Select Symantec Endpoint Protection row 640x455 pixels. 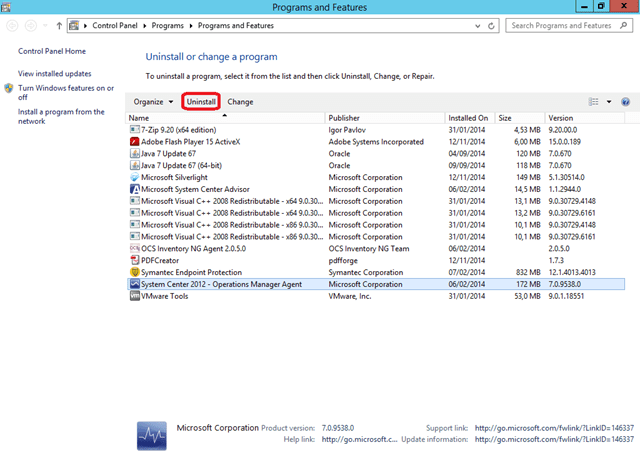(x=376, y=272)
